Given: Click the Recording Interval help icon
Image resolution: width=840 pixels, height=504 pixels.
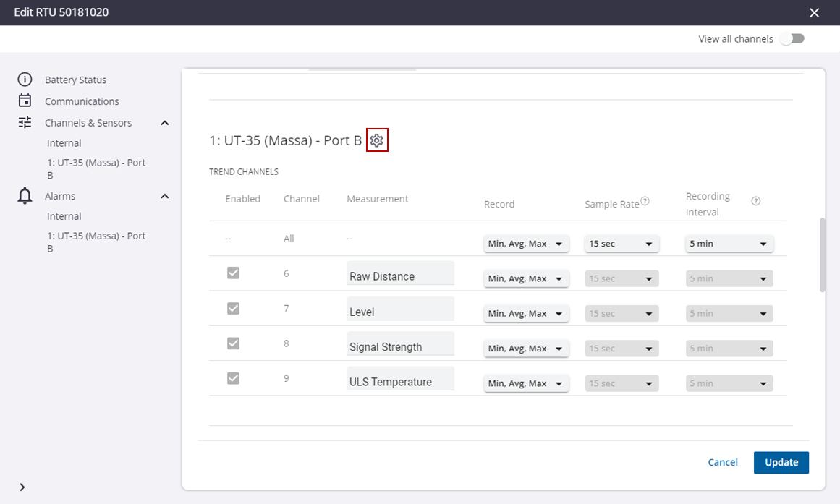Looking at the screenshot, I should [755, 200].
